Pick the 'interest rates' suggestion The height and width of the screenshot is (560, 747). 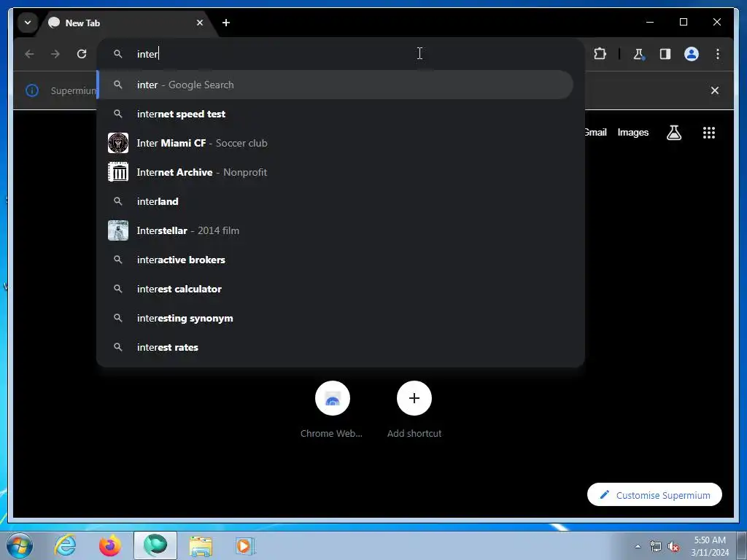[x=336, y=347]
